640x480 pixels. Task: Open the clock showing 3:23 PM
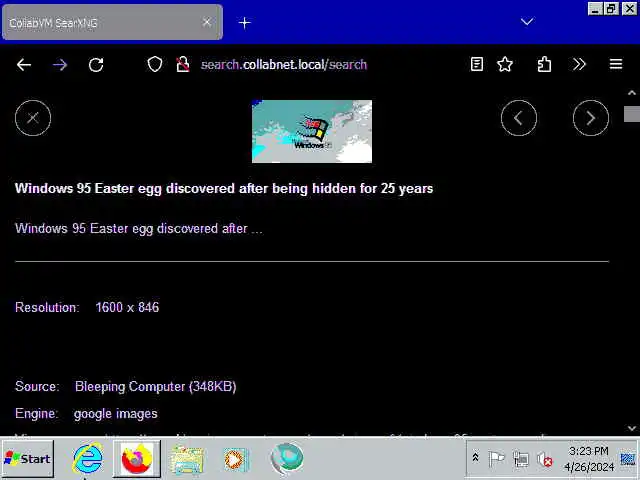[x=589, y=459]
